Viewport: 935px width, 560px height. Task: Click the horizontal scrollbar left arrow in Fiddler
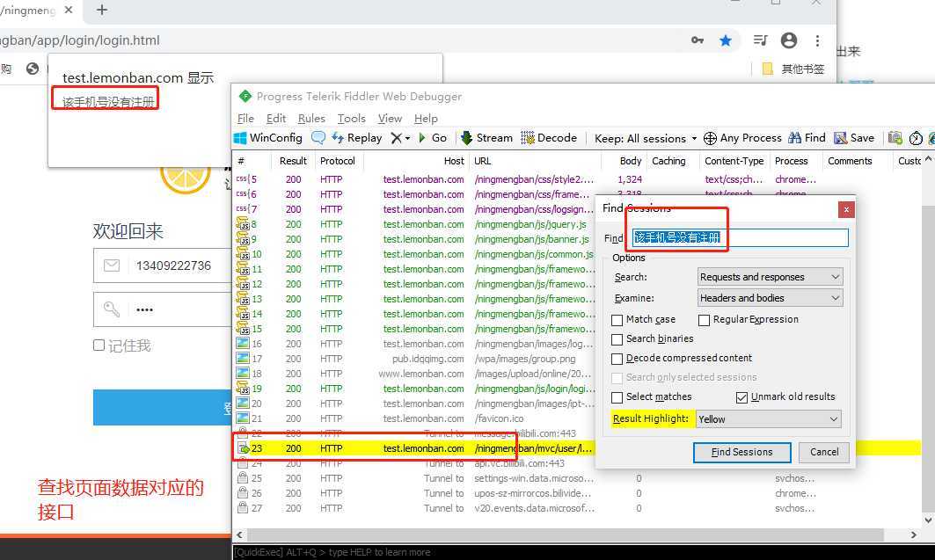click(x=240, y=535)
